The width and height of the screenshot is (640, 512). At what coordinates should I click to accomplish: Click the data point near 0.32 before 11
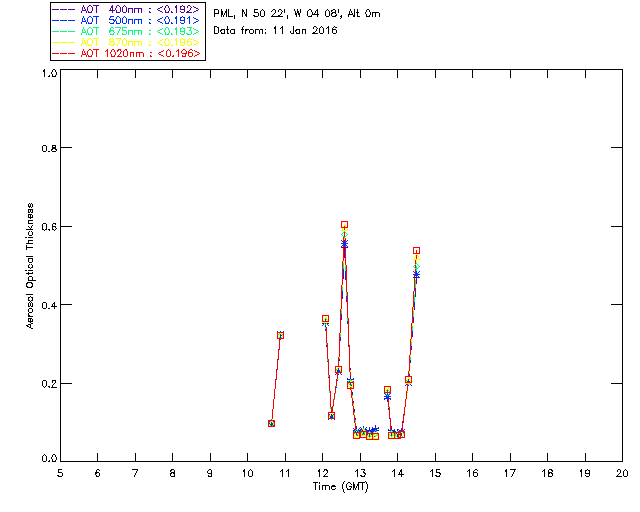280,335
